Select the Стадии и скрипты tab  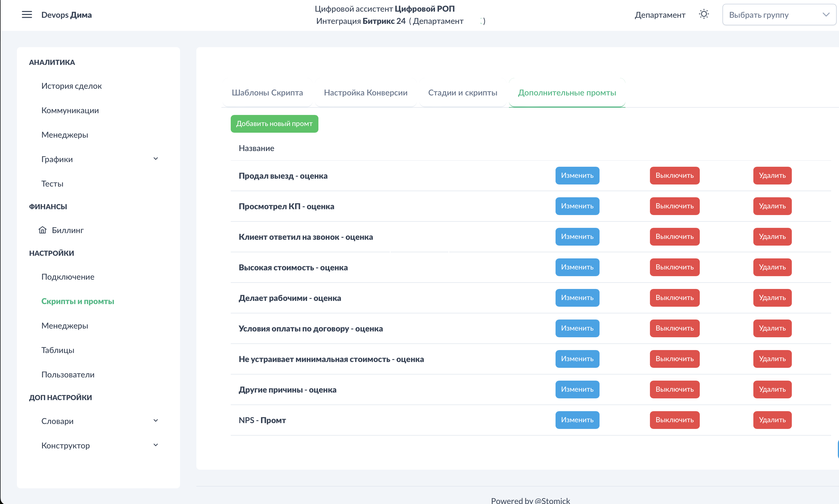click(x=462, y=92)
